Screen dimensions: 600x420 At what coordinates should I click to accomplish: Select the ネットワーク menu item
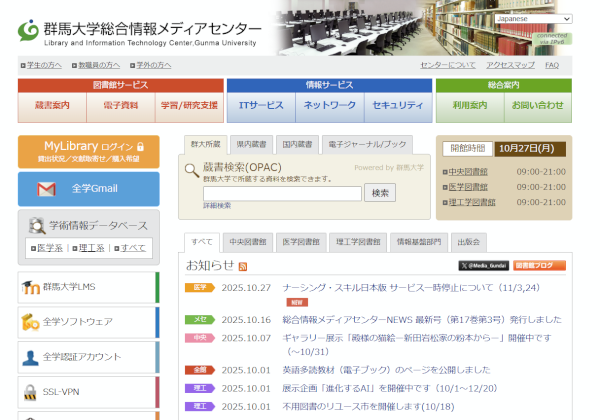coord(329,107)
